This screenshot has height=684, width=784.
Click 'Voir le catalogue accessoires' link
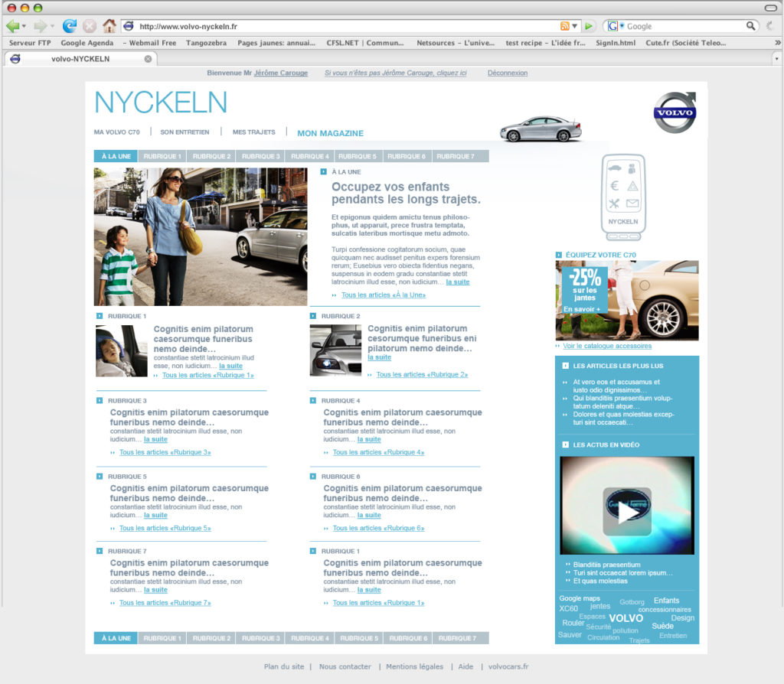click(x=607, y=346)
